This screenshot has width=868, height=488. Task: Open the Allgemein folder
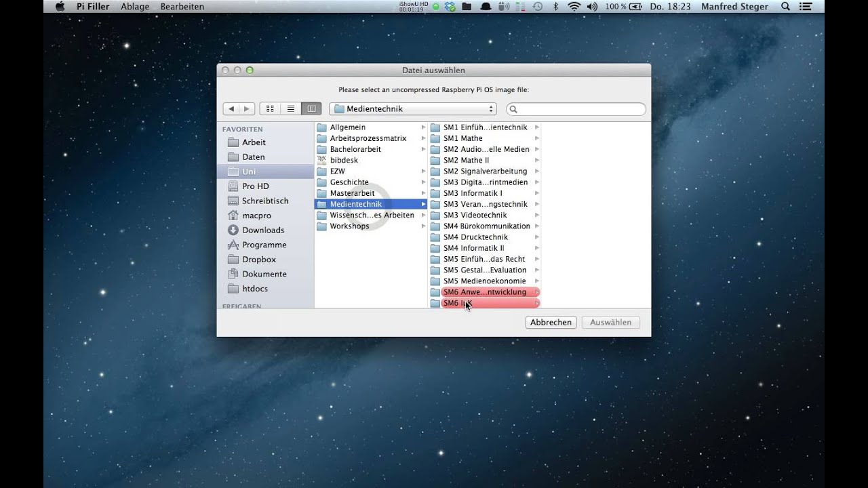click(371, 127)
